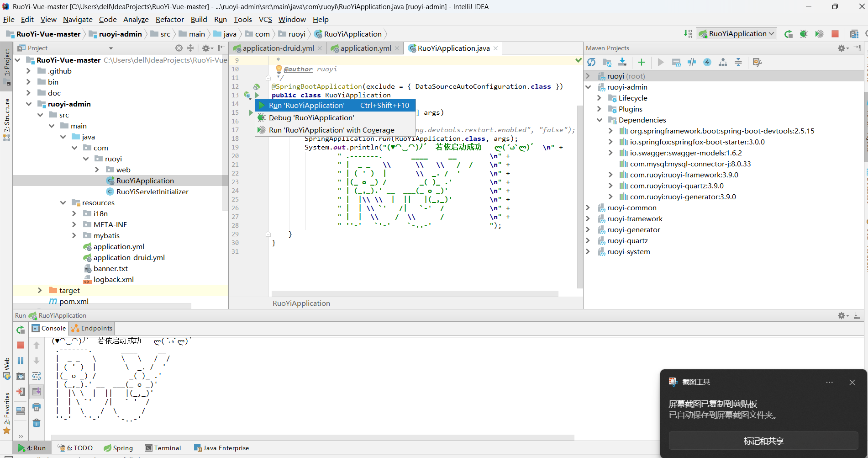This screenshot has height=458, width=868.
Task: Execute Maven goal
Action: coord(676,62)
